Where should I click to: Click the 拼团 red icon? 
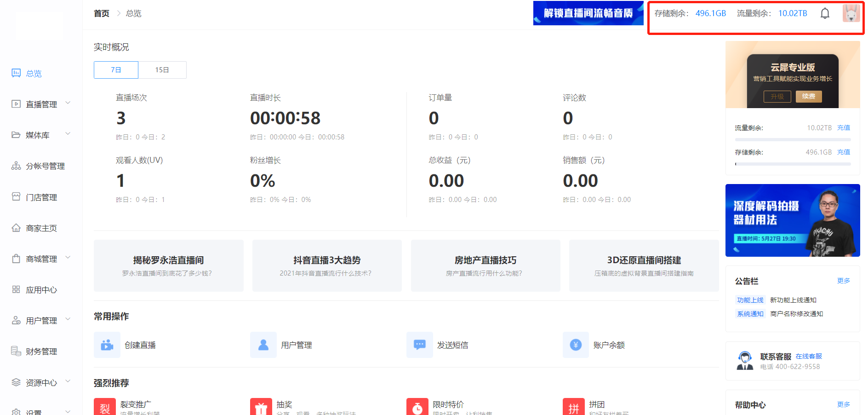click(574, 407)
